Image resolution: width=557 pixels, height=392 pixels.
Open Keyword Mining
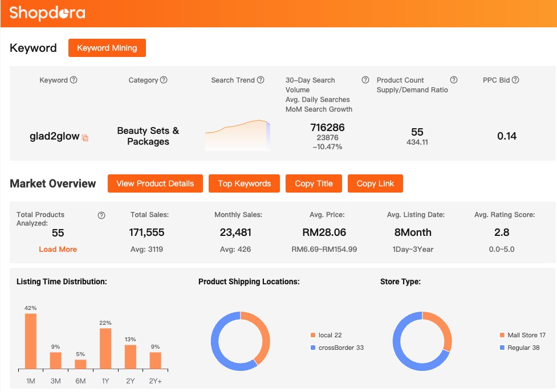[107, 48]
